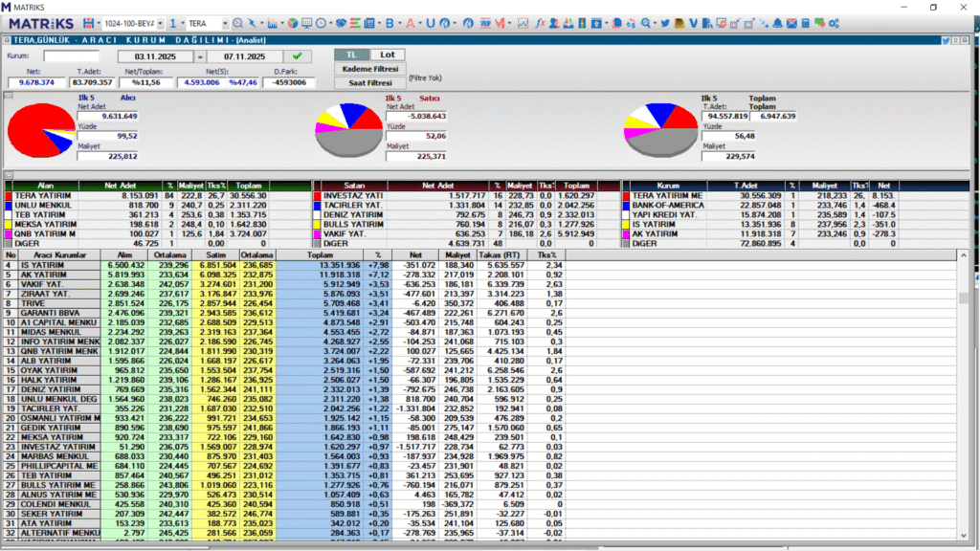
Task: Open the bar chart toolbar icon
Action: pos(273,23)
